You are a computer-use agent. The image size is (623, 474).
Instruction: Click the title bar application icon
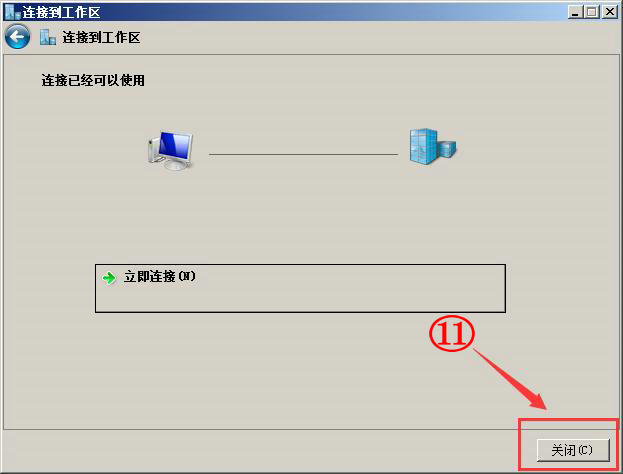[12, 12]
